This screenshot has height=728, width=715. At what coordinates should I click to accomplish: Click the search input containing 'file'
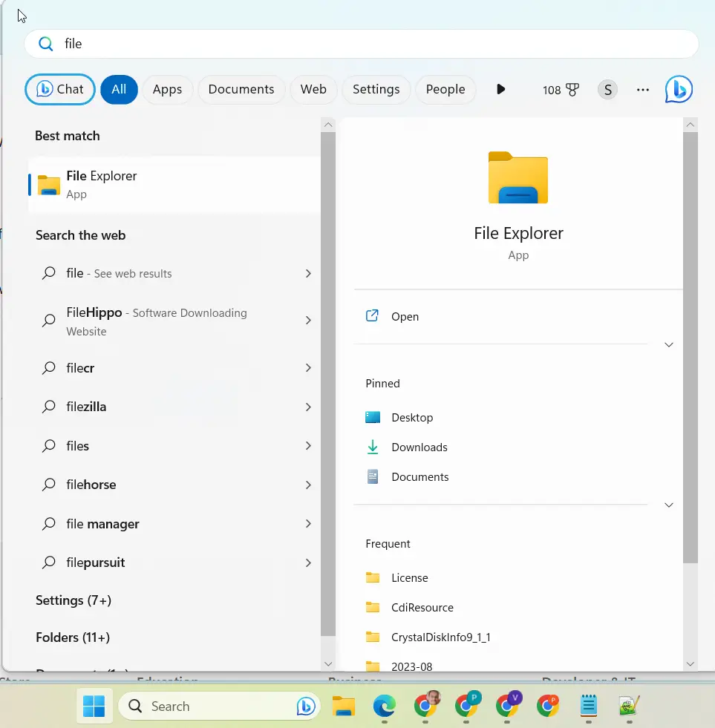tap(361, 44)
